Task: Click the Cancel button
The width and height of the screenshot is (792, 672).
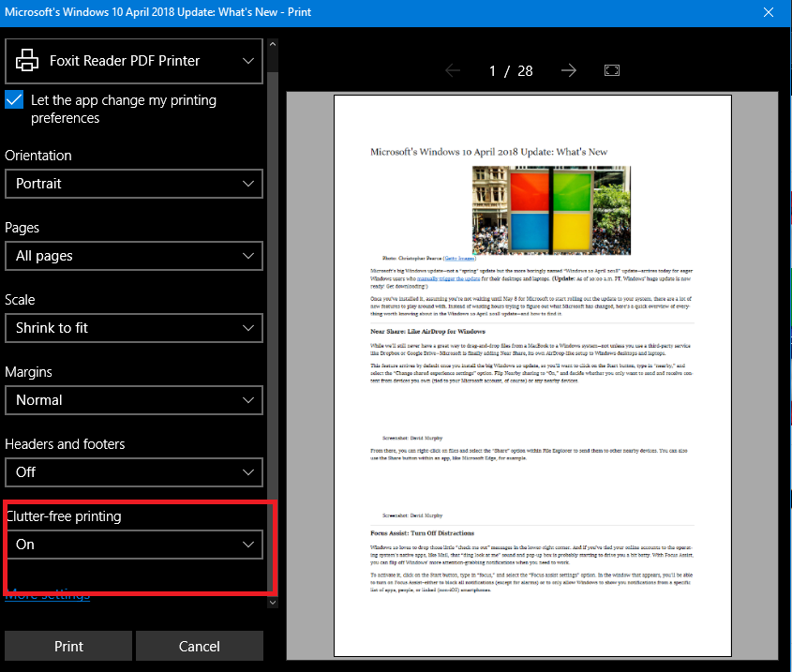Action: (199, 647)
